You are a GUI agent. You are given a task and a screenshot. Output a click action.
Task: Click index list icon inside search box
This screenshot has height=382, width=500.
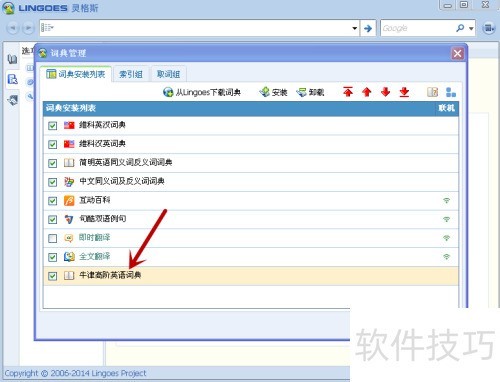(x=47, y=28)
